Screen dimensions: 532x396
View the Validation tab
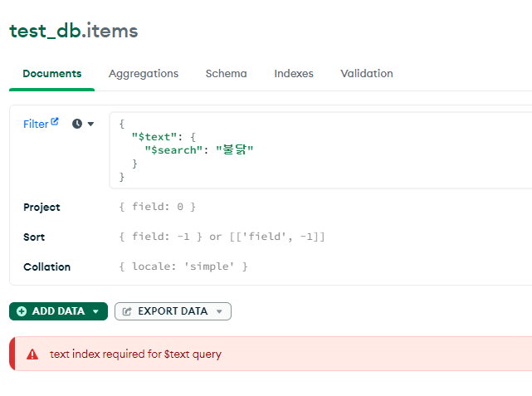click(x=366, y=74)
